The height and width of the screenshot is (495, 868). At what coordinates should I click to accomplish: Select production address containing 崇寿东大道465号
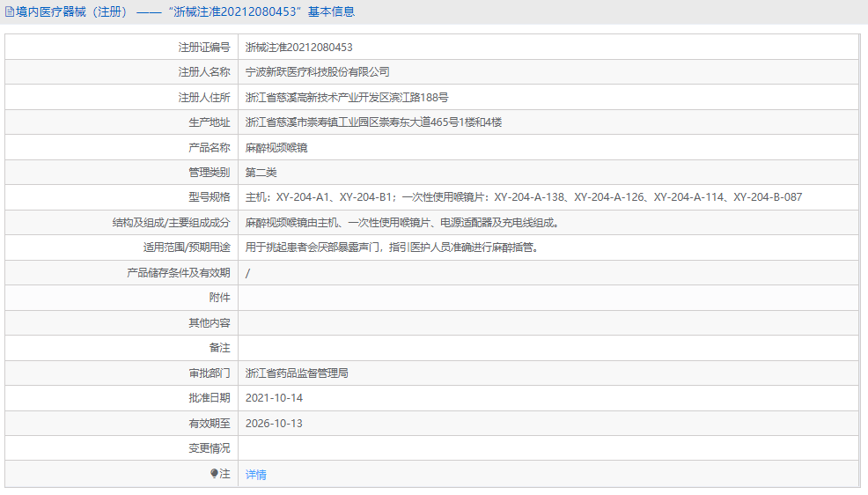[x=373, y=122]
